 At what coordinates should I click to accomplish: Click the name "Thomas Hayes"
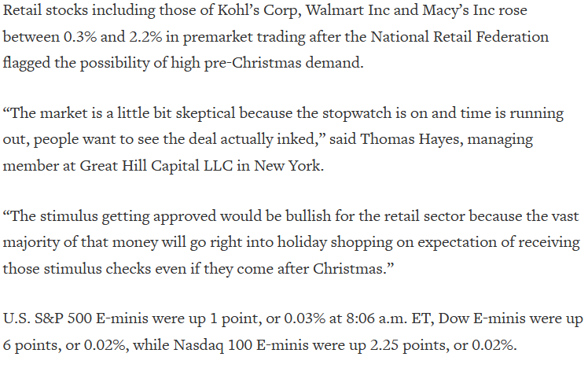pos(411,139)
